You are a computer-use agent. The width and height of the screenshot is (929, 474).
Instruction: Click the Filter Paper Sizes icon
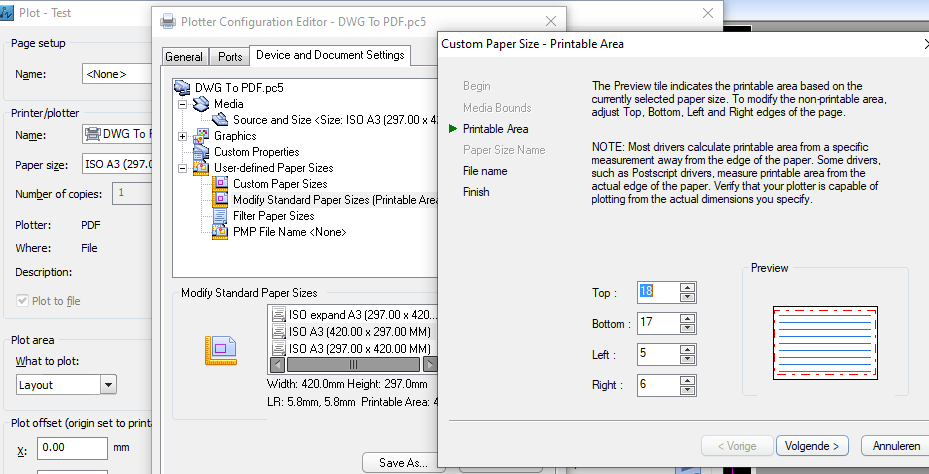221,216
